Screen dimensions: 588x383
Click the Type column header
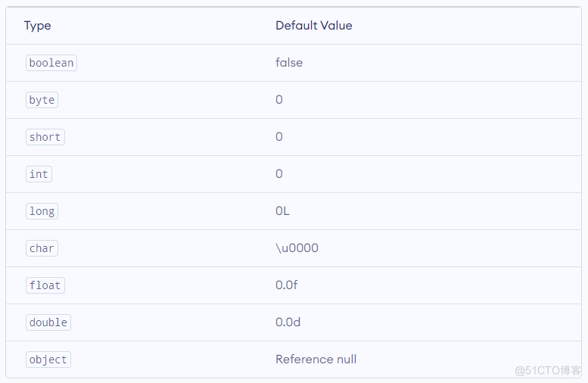point(38,26)
